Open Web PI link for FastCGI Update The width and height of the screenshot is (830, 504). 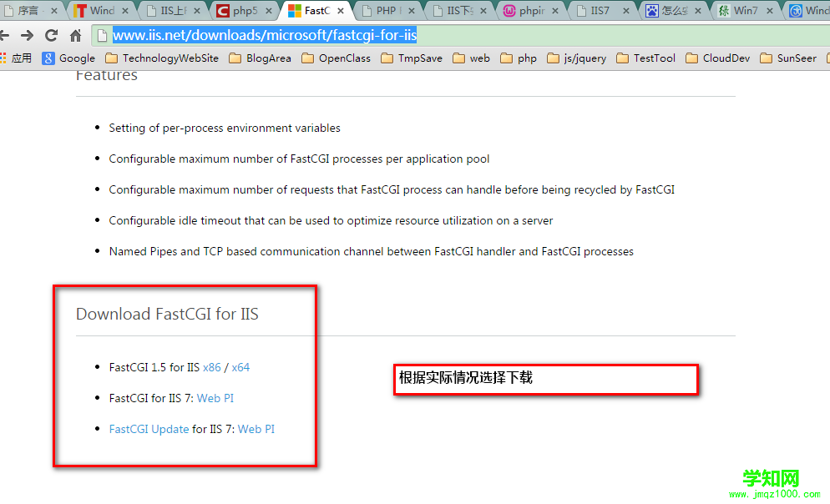pyautogui.click(x=256, y=429)
